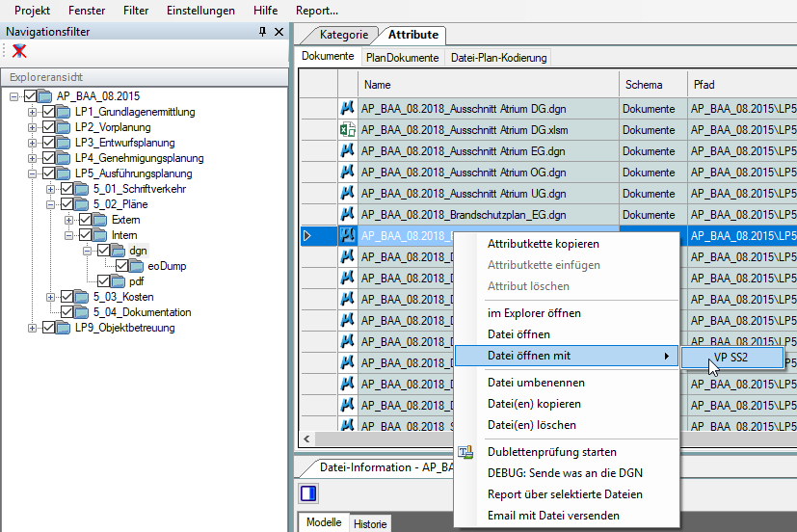797x532 pixels.
Task: Click the DGN icon of Ausschnitt Atrium EG.dgn
Action: [348, 151]
